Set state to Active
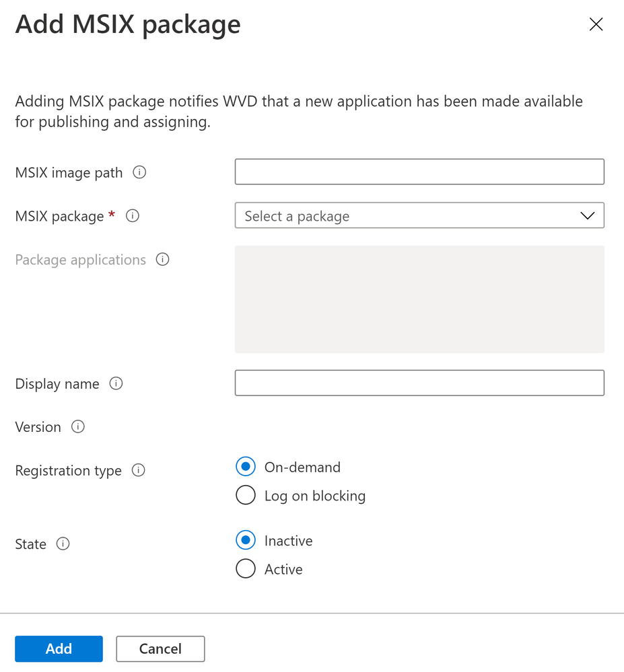Viewport: 624px width, 672px height. 246,569
